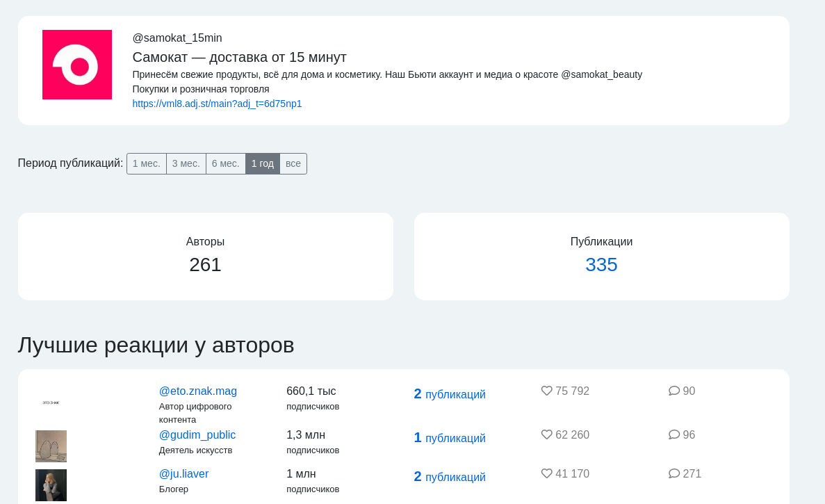This screenshot has height=504, width=825.
Task: Click the comment icon beside 96
Action: 674,434
